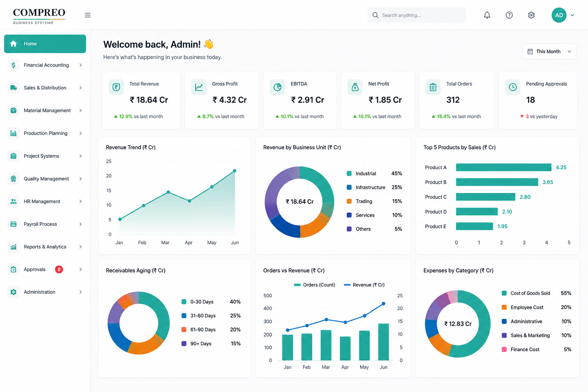This screenshot has height=392, width=588.
Task: Click the Payroll Process card icon
Action: [x=13, y=224]
